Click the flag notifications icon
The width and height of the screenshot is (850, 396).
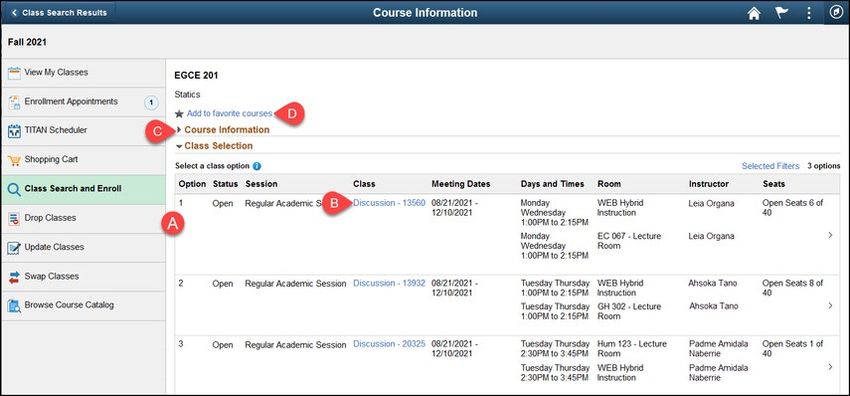[781, 13]
